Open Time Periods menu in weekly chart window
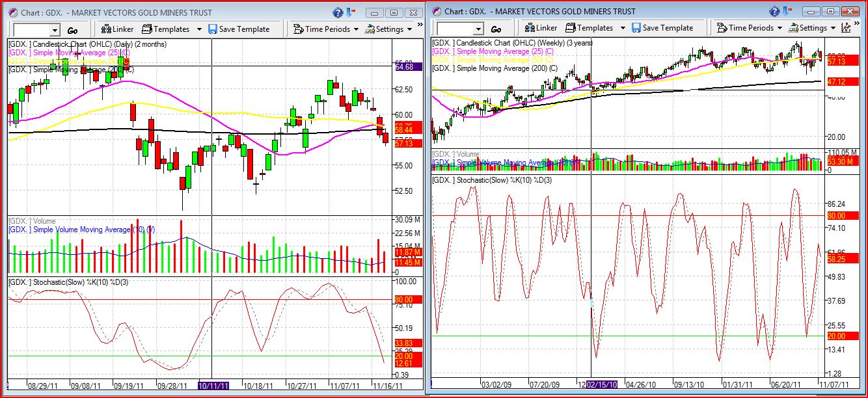Image resolution: width=868 pixels, height=398 pixels. click(x=750, y=28)
